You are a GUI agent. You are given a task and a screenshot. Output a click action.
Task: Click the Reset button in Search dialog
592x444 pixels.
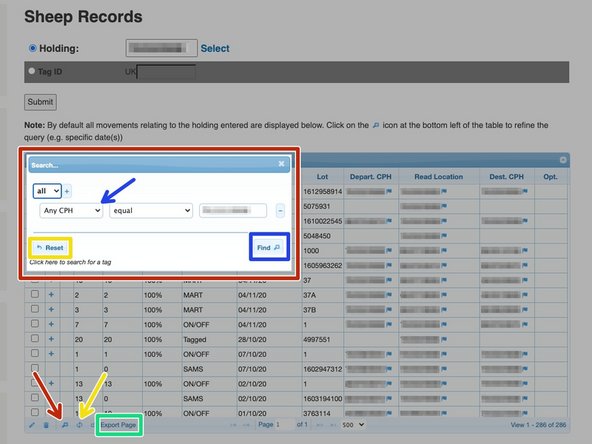(50, 248)
